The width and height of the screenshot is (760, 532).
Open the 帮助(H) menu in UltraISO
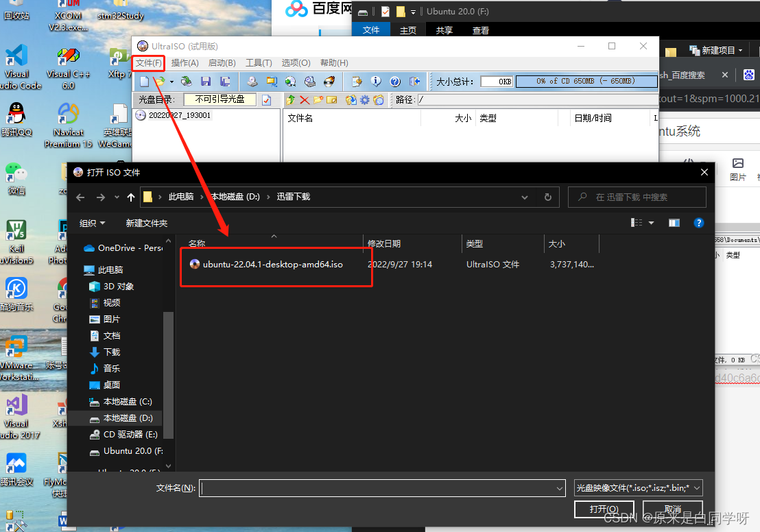pyautogui.click(x=334, y=63)
